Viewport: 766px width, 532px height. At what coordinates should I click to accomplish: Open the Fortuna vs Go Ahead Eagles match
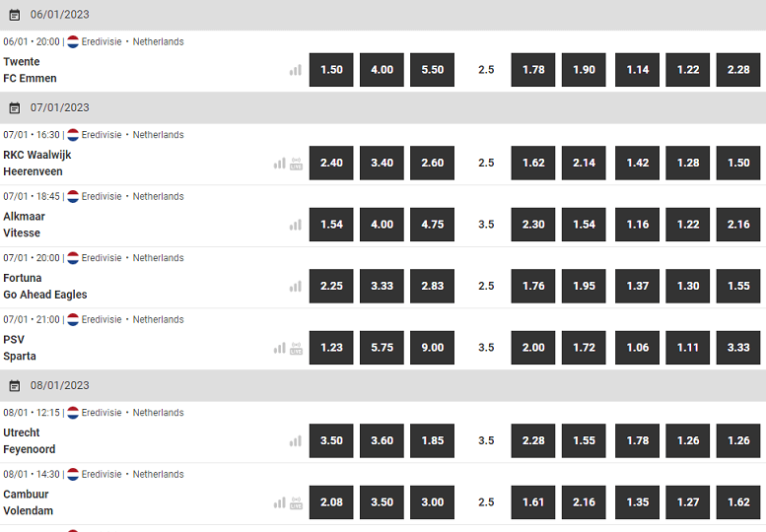point(45,286)
